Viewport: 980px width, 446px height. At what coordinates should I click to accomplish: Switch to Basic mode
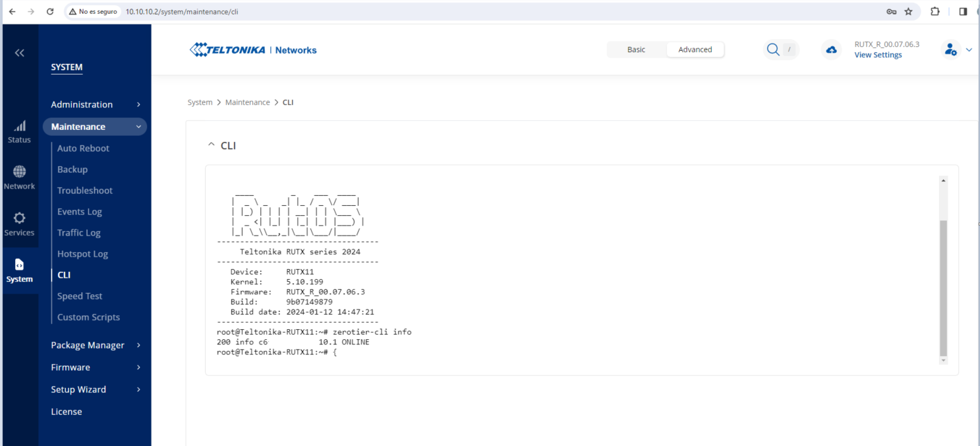(x=636, y=49)
